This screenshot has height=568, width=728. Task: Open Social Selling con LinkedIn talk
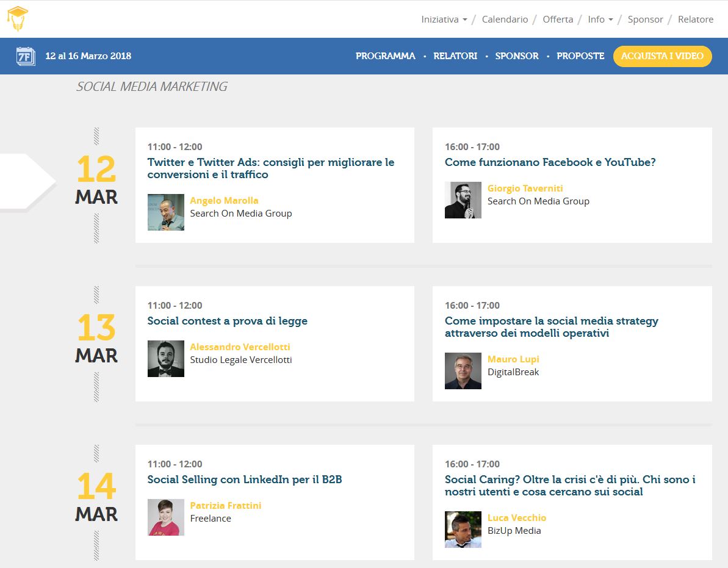click(244, 480)
